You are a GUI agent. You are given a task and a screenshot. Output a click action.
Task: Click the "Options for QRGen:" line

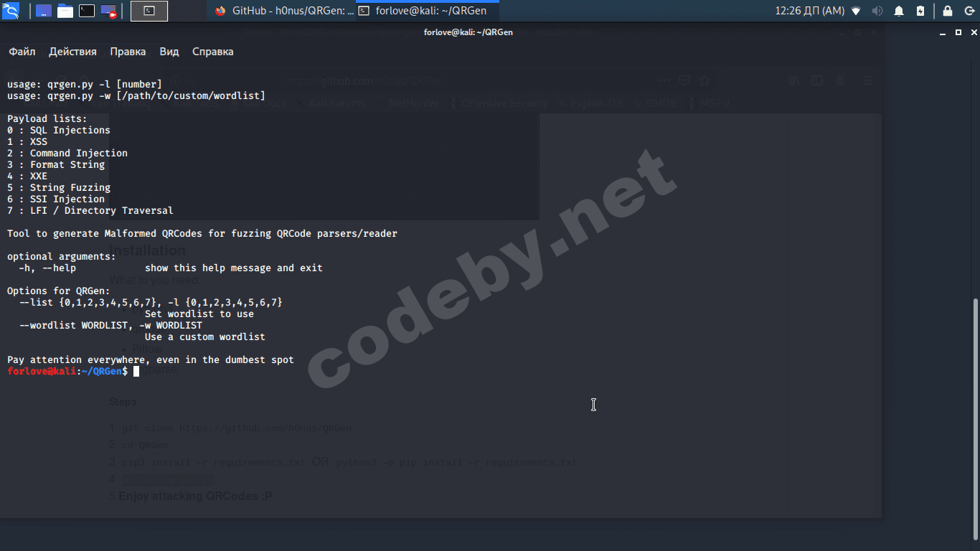click(x=59, y=291)
